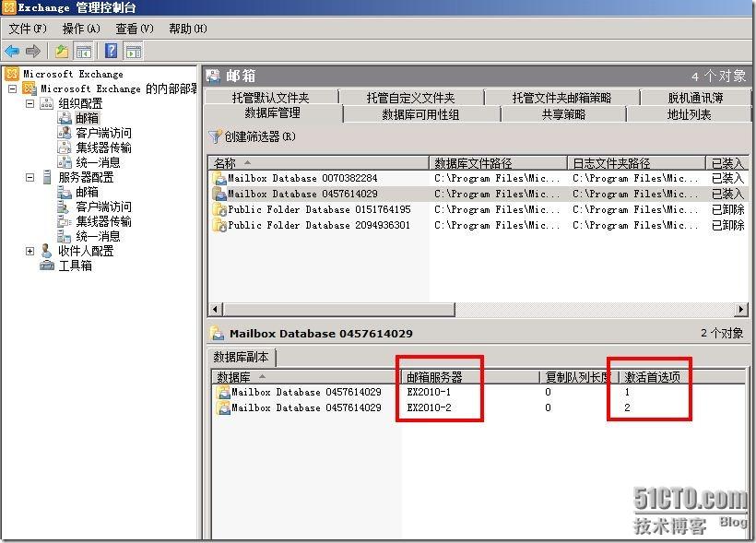This screenshot has width=756, height=543.
Task: Select 统一消息 under 组织配置
Action: [x=98, y=162]
